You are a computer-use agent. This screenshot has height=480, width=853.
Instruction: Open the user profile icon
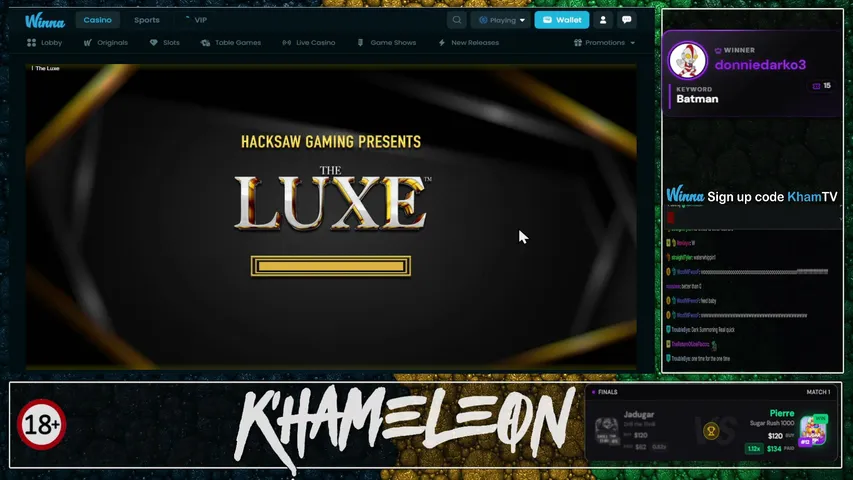[603, 20]
